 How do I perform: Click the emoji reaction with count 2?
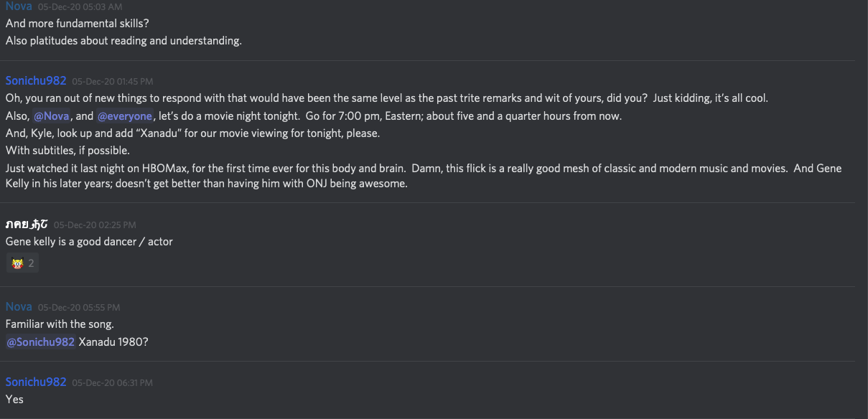click(x=22, y=263)
